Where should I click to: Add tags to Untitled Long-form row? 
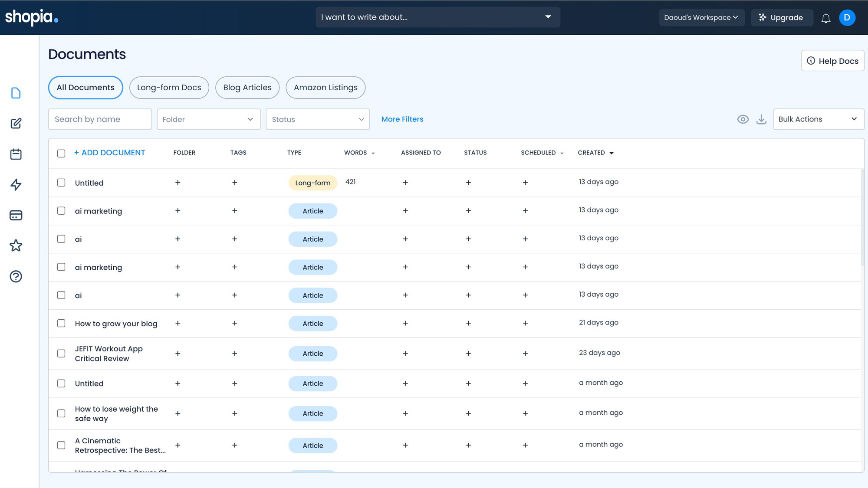pyautogui.click(x=234, y=183)
